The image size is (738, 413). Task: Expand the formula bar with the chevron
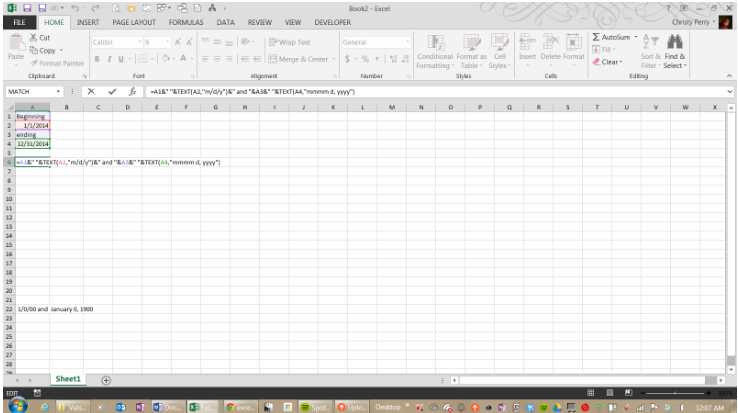730,91
